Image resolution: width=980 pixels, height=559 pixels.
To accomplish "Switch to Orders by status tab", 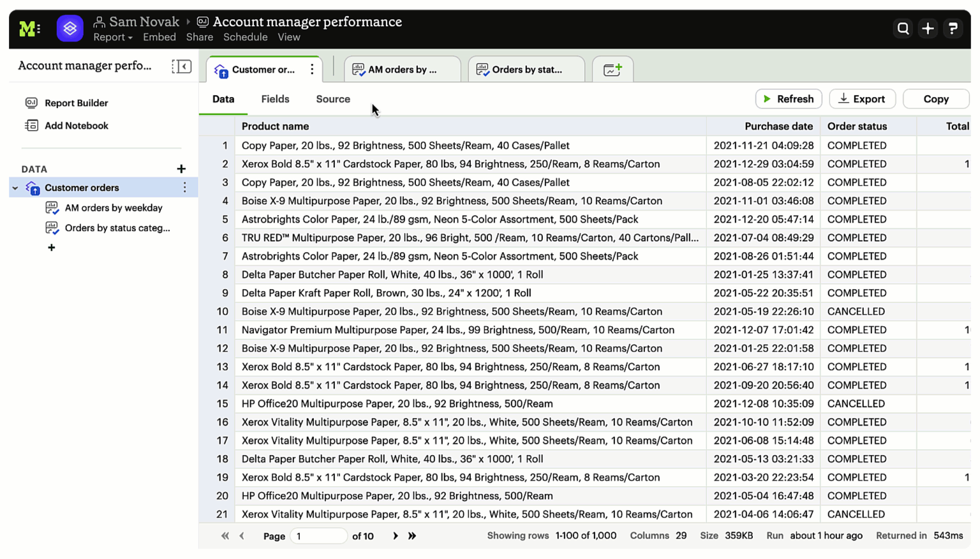I will [x=527, y=70].
